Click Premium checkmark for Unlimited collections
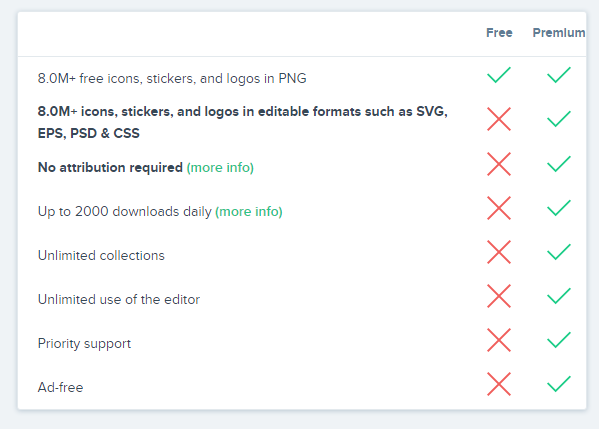599x429 pixels. coord(559,252)
